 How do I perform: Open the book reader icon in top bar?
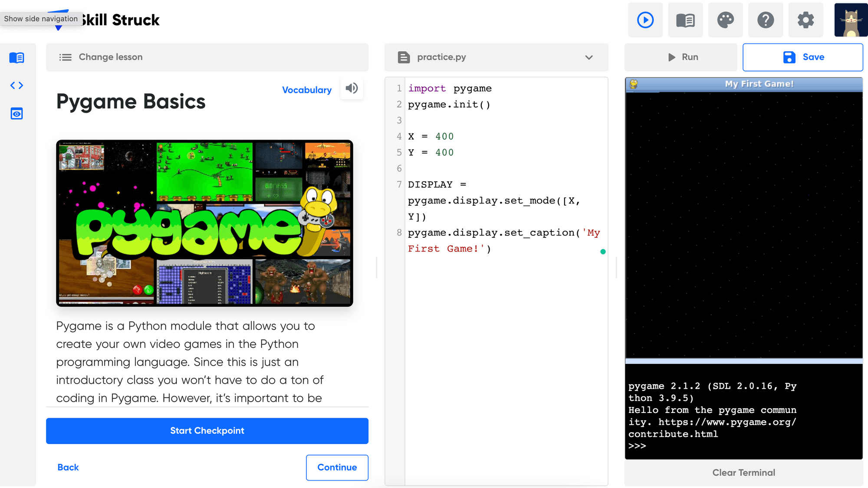coord(685,20)
